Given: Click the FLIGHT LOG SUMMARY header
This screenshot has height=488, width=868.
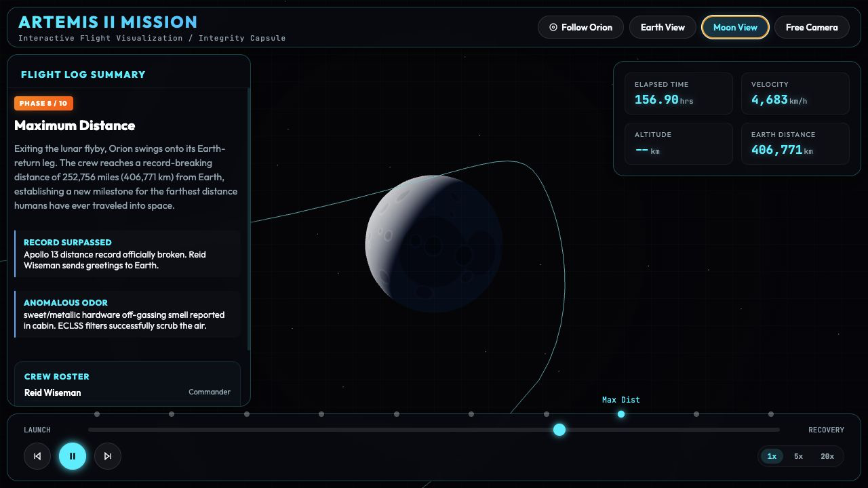Looking at the screenshot, I should (83, 75).
